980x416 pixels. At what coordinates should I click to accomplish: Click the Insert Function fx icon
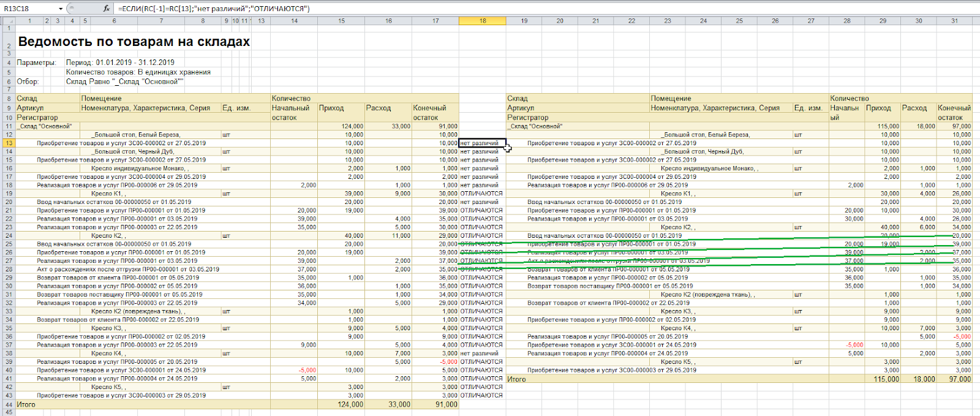(x=106, y=9)
